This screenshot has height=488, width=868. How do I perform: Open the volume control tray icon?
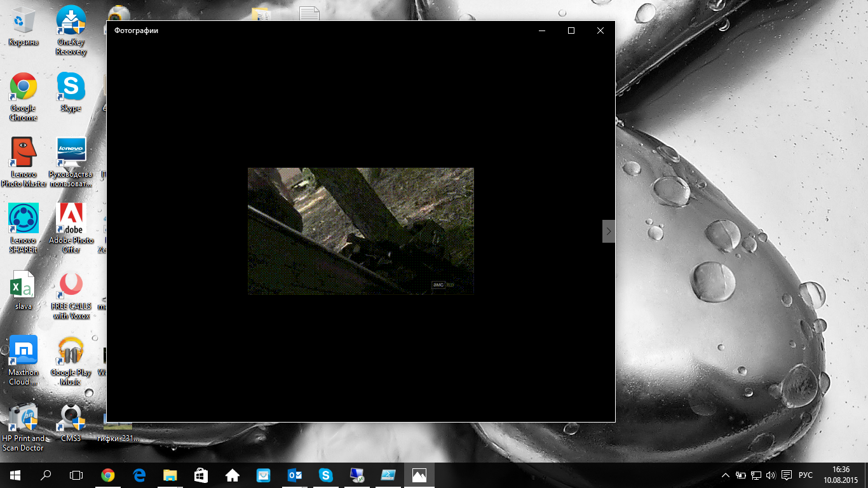coord(771,475)
